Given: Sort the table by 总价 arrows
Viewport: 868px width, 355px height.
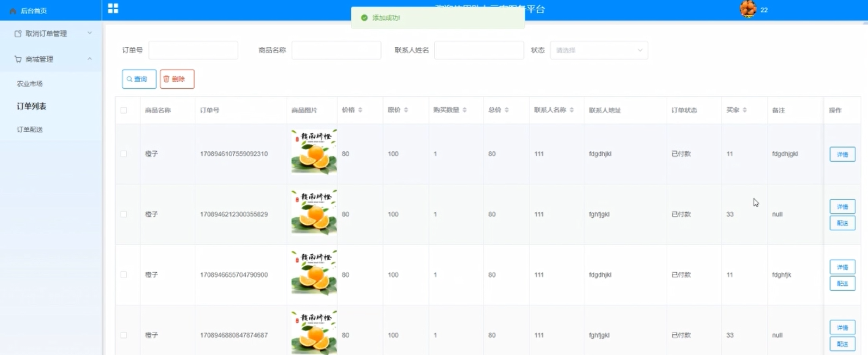Looking at the screenshot, I should [506, 110].
